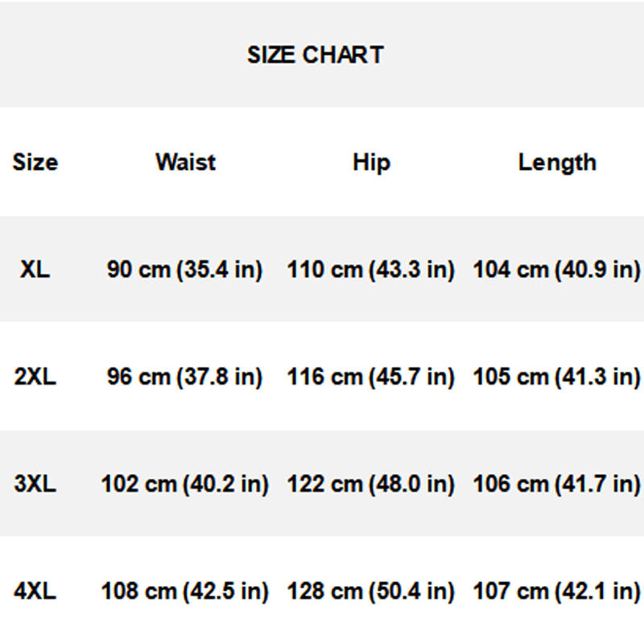Click the 3XL size row label
Screen dimensions: 644x644
tap(35, 484)
